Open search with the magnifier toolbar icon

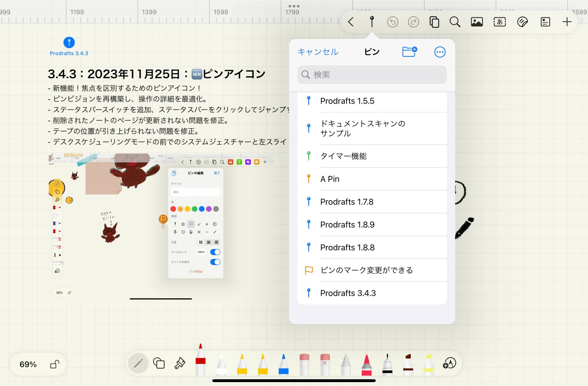455,22
